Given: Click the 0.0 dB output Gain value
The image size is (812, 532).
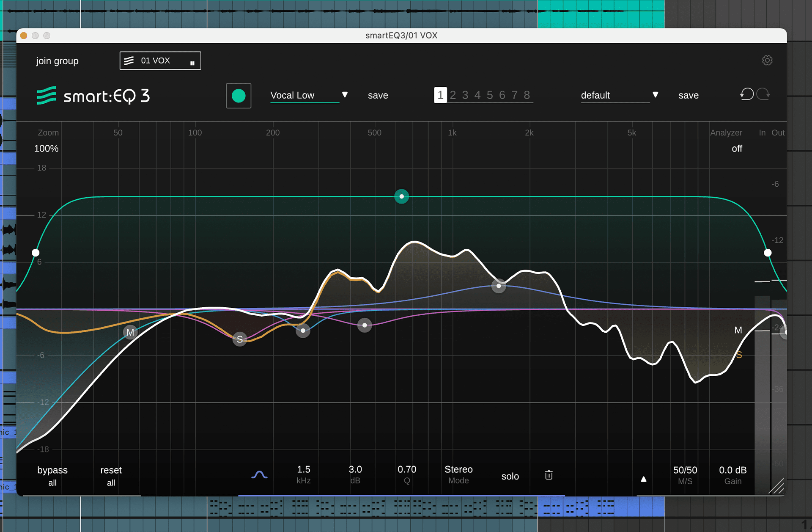Looking at the screenshot, I should 733,470.
